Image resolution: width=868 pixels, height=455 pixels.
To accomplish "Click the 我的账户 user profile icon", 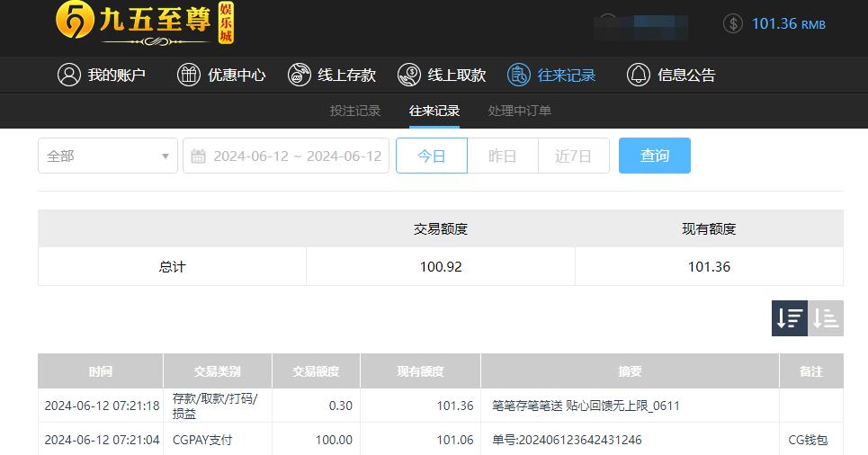I will [69, 75].
